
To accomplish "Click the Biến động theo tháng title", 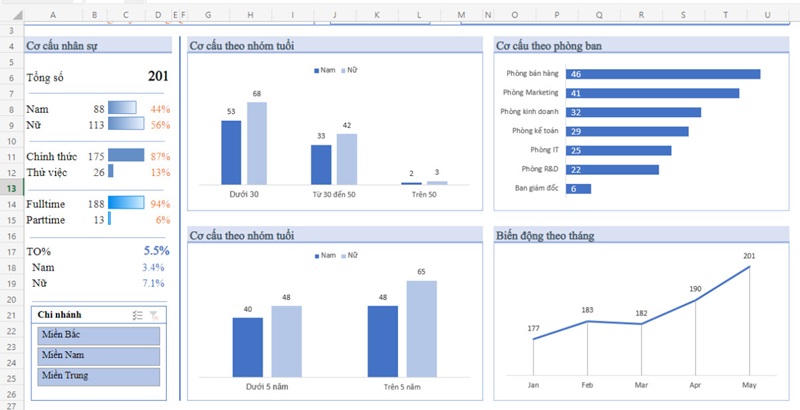I will 545,235.
